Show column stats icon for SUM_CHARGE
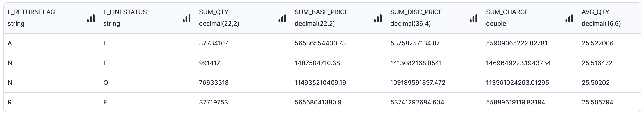The height and width of the screenshot is (113, 644). pos(569,18)
